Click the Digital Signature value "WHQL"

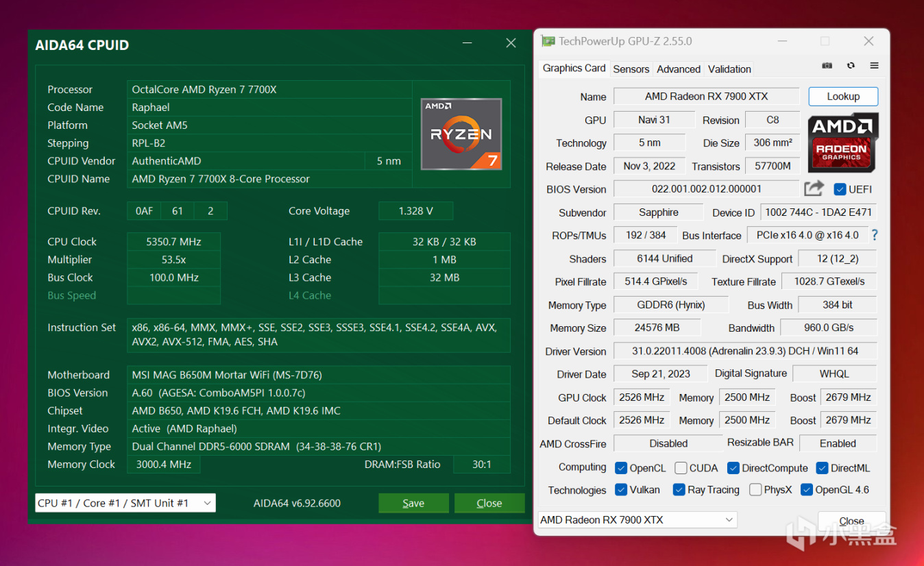point(834,373)
